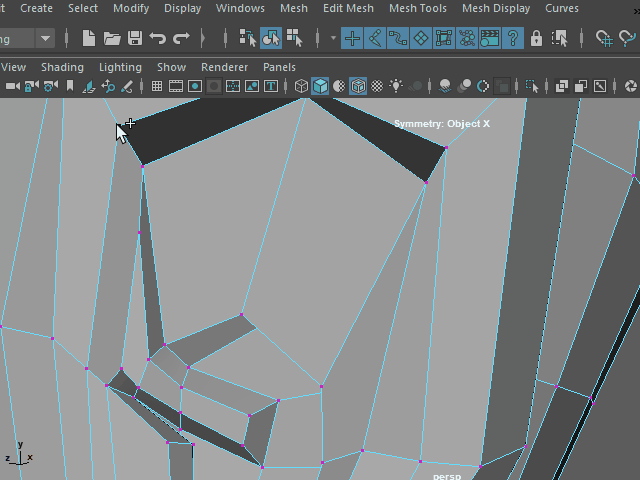Toggle smooth shade all cube icon
Viewport: 640px width, 480px height.
(x=320, y=86)
